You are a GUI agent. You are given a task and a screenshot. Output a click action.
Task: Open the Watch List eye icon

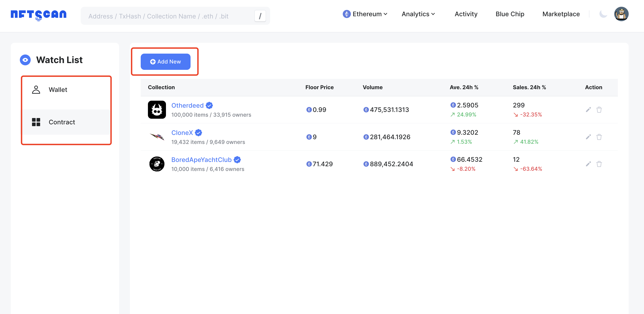point(25,60)
